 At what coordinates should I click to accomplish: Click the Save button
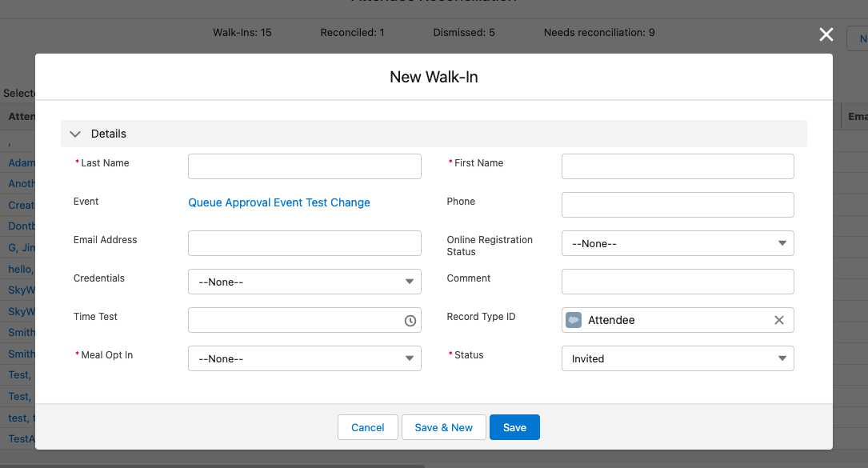(514, 427)
